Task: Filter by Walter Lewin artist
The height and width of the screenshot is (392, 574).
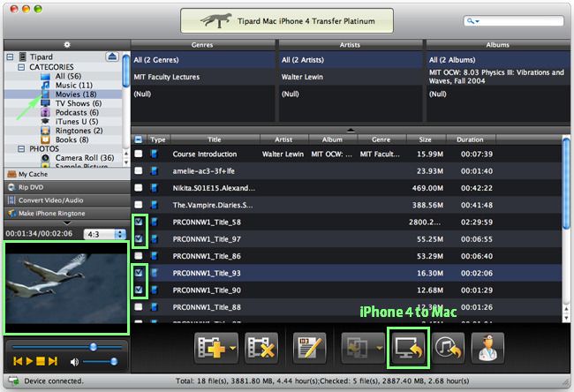Action: click(351, 77)
